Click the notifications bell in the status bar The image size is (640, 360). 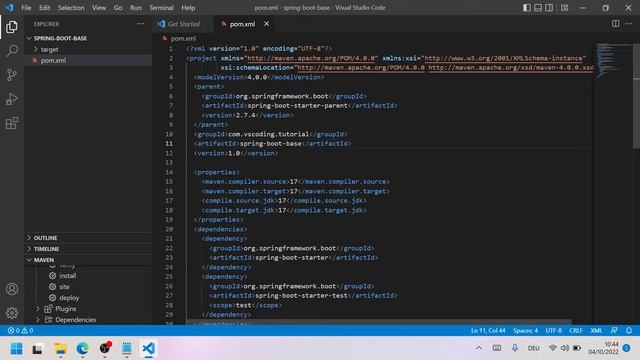pyautogui.click(x=629, y=330)
